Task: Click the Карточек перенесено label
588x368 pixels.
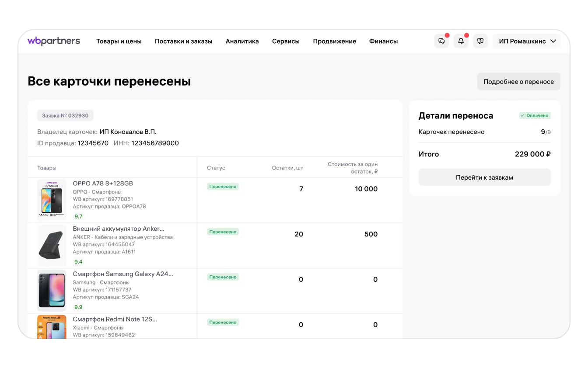Action: (451, 132)
